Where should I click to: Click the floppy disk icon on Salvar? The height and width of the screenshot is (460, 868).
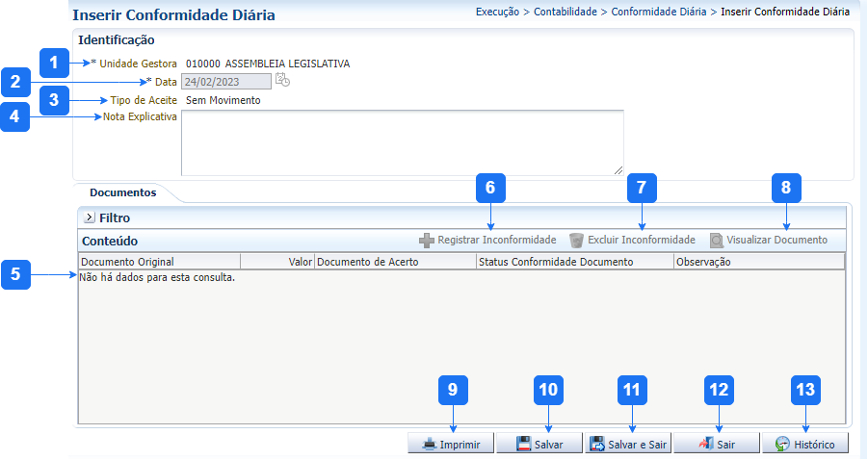[x=524, y=444]
